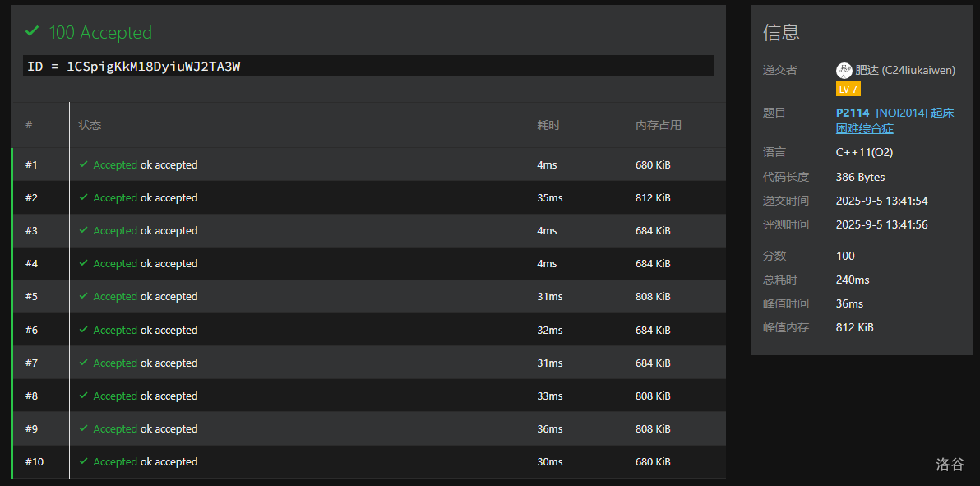Click the submitter avatar next to 肥达
Viewport: 980px width, 486px height.
pyautogui.click(x=844, y=71)
